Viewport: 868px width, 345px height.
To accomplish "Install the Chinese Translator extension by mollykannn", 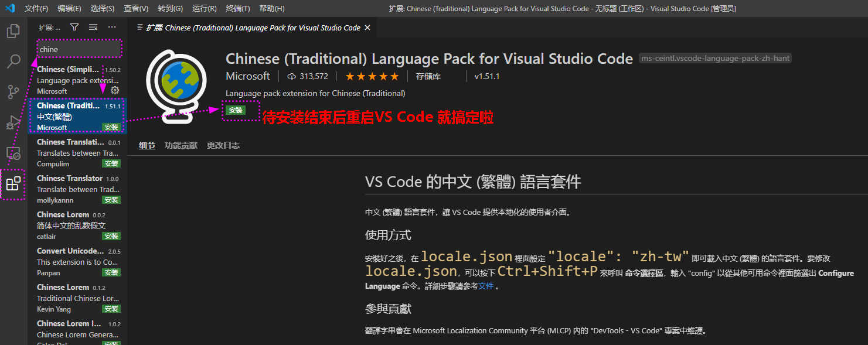I will point(111,200).
